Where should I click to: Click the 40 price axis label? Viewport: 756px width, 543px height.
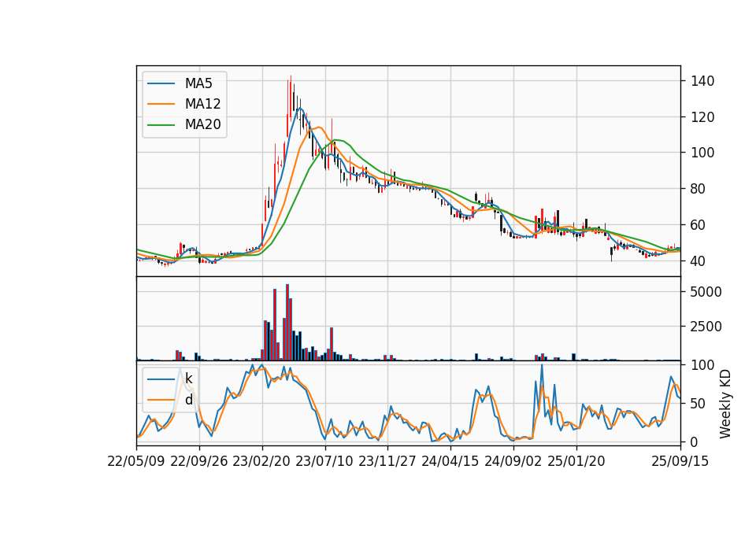[699, 261]
